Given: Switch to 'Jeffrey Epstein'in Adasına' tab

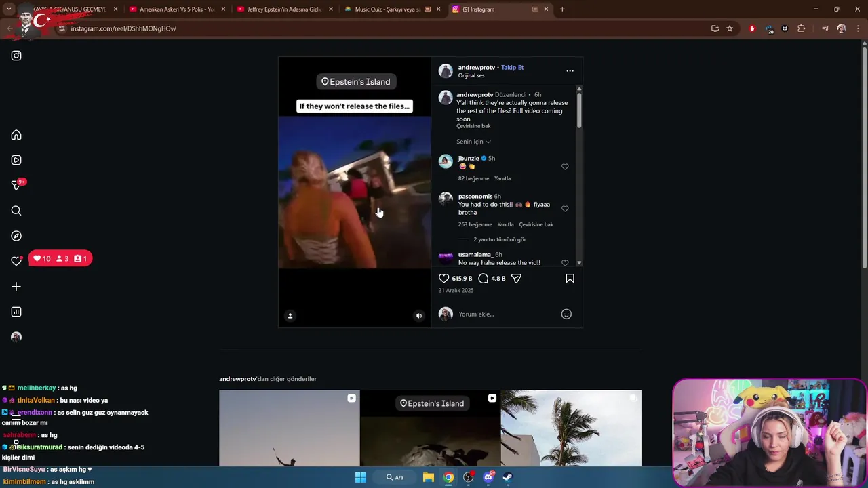Looking at the screenshot, I should [284, 9].
